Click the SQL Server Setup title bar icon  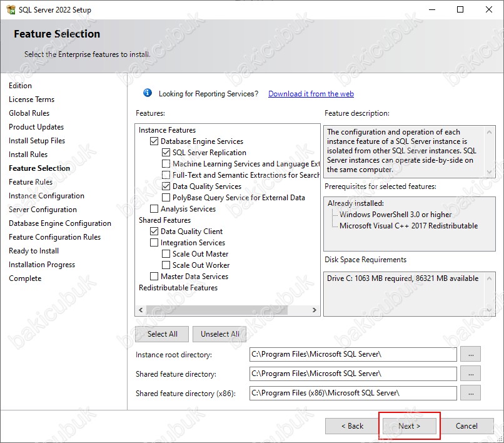(11, 9)
